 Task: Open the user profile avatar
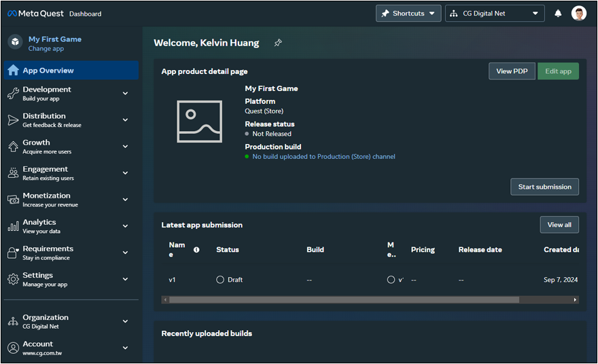pyautogui.click(x=579, y=14)
